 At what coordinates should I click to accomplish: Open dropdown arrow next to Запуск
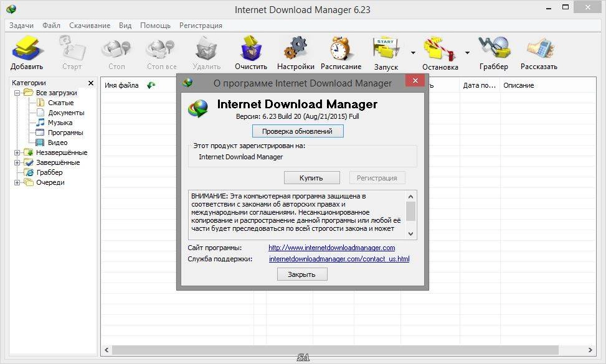(x=413, y=52)
